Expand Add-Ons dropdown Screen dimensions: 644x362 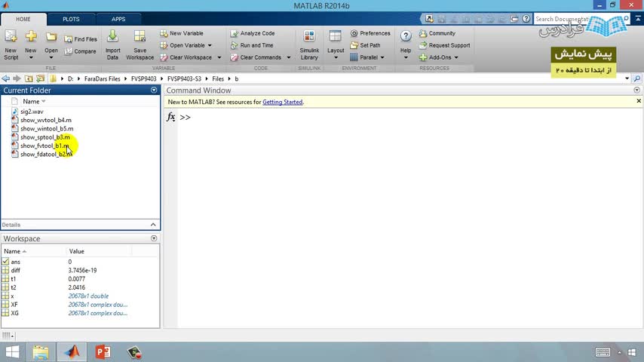click(456, 57)
